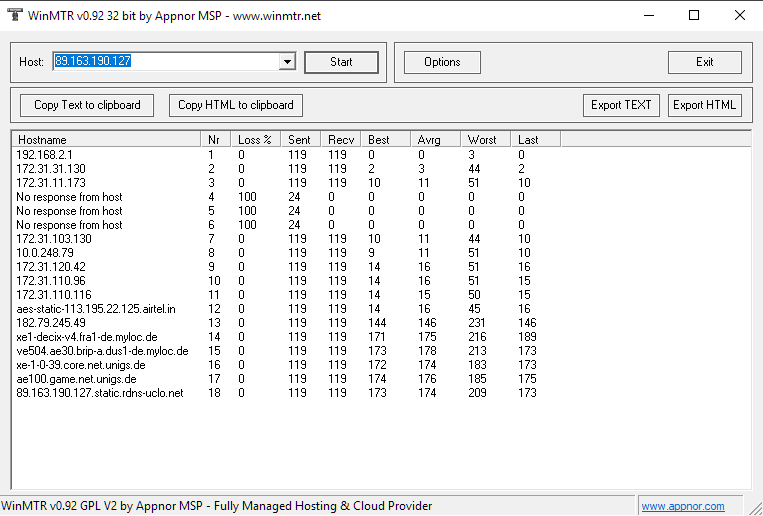Click the Exit button

tap(705, 62)
